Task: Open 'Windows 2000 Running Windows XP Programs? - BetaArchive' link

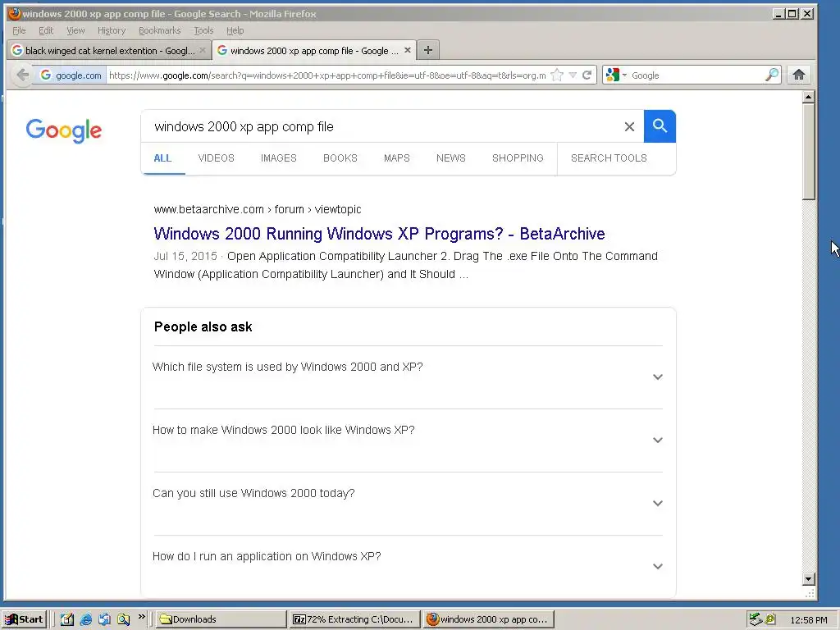Action: click(x=379, y=234)
